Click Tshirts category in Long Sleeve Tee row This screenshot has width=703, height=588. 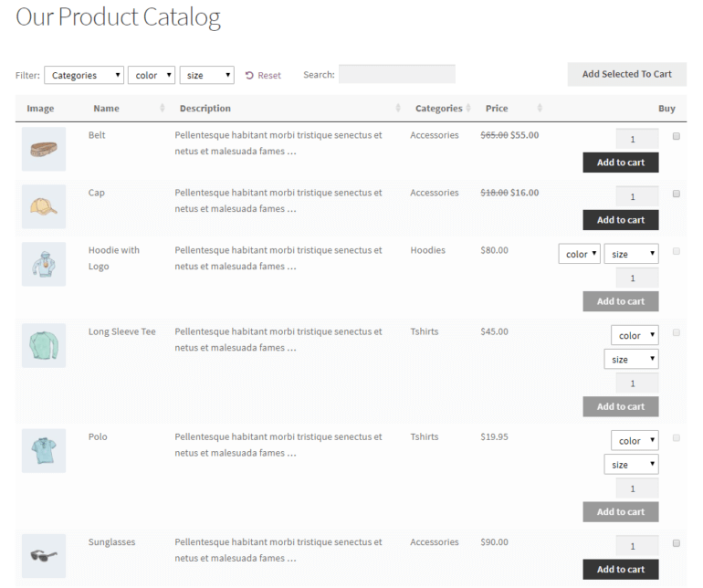[425, 332]
